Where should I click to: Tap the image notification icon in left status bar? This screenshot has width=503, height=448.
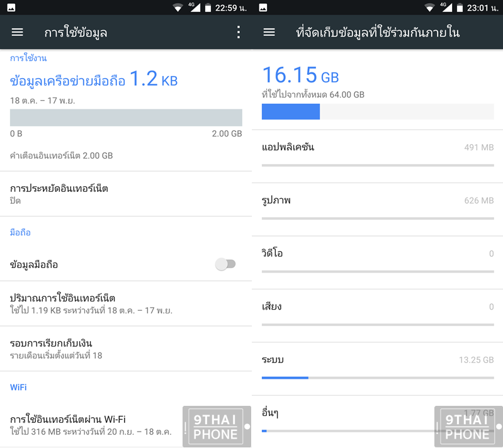11,8
